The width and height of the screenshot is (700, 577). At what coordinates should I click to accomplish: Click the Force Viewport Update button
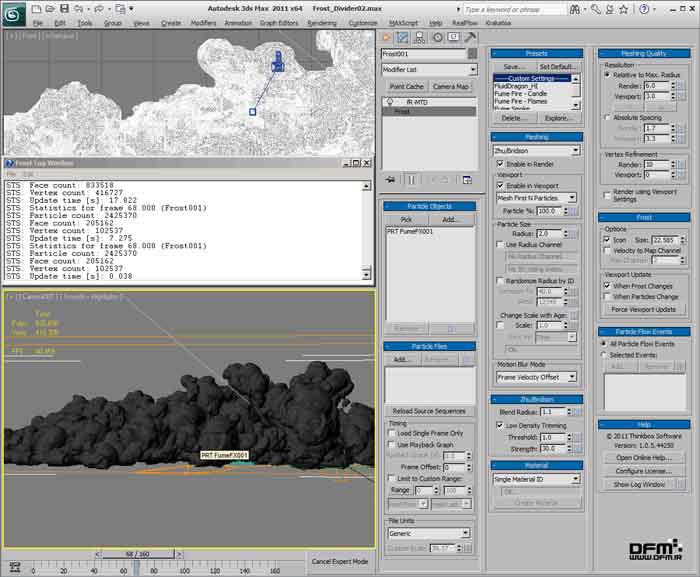(644, 309)
